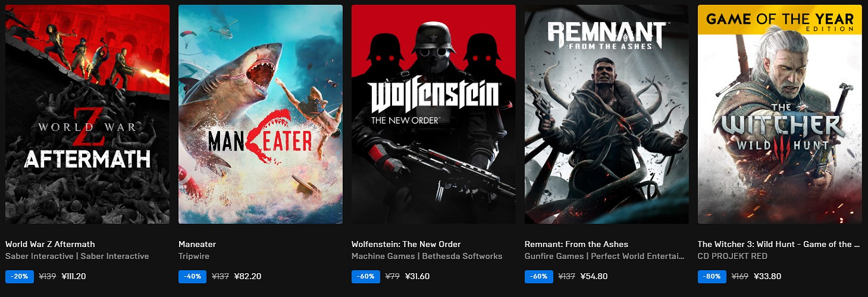Click the -80% discount badge

(710, 276)
